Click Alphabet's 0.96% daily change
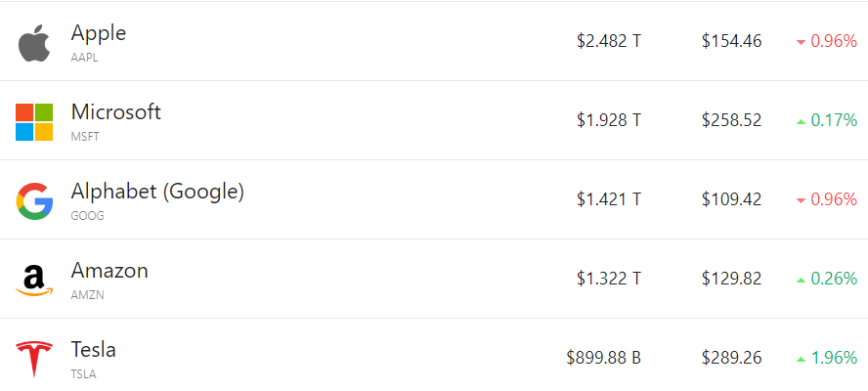 click(834, 199)
